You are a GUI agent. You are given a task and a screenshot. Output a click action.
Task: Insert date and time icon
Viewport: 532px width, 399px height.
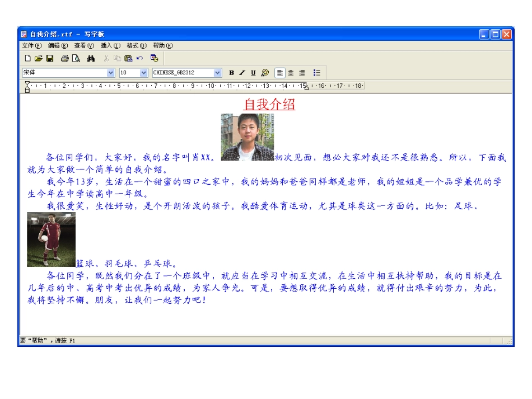click(x=155, y=58)
